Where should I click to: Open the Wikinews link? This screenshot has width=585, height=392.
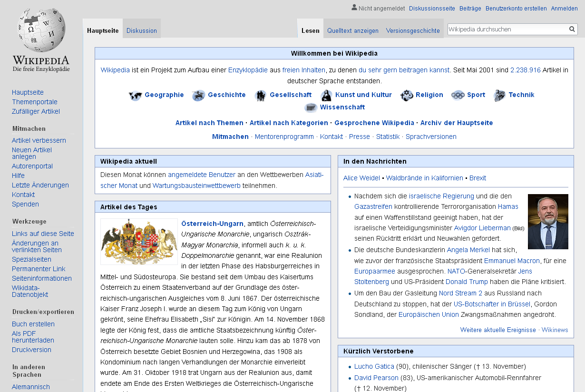pyautogui.click(x=555, y=330)
